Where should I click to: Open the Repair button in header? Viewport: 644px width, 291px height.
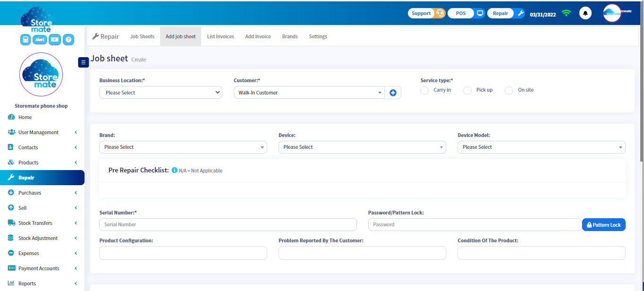[x=506, y=13]
